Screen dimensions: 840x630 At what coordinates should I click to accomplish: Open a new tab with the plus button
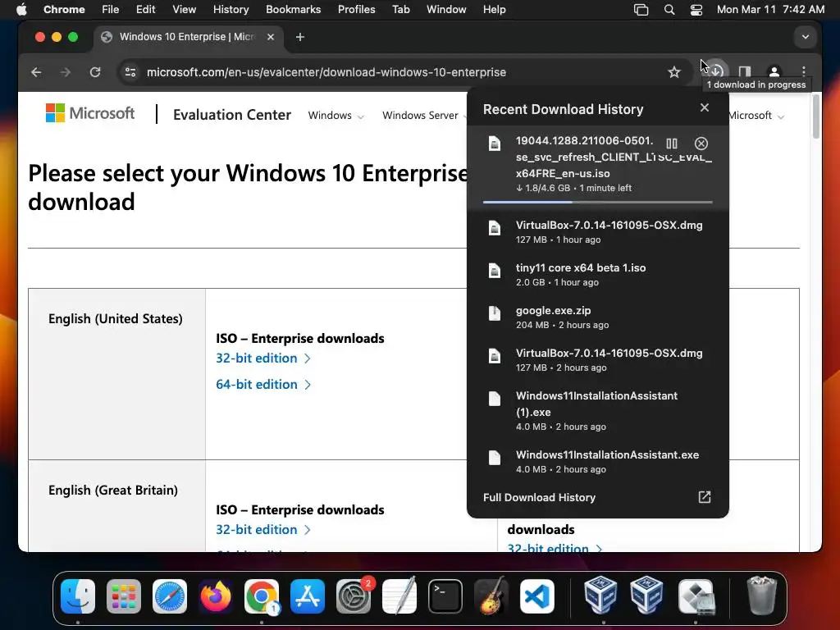(x=300, y=37)
